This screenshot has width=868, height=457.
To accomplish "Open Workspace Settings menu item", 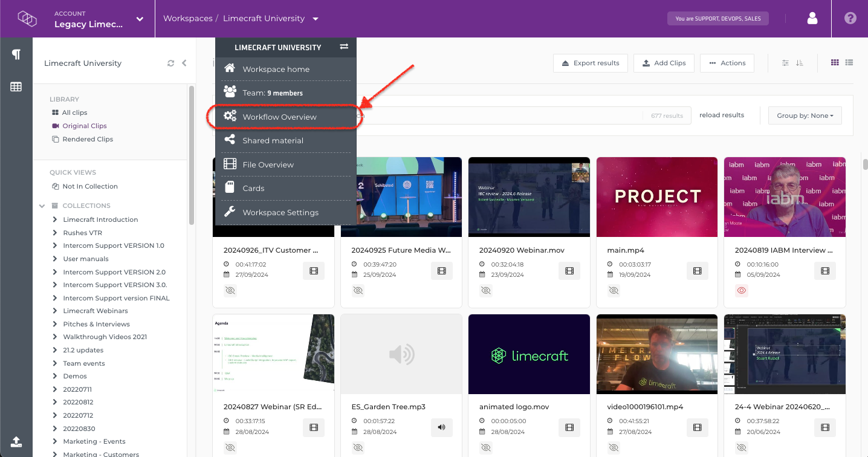I will [286, 212].
